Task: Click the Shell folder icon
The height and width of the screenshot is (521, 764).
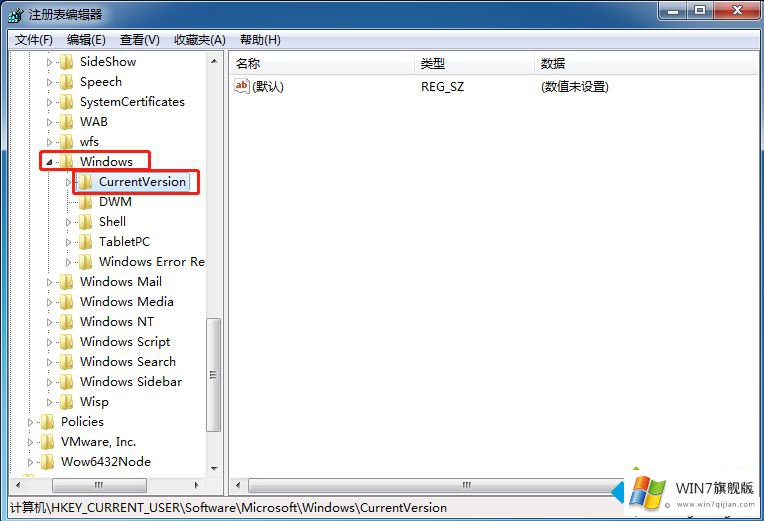Action: (85, 222)
